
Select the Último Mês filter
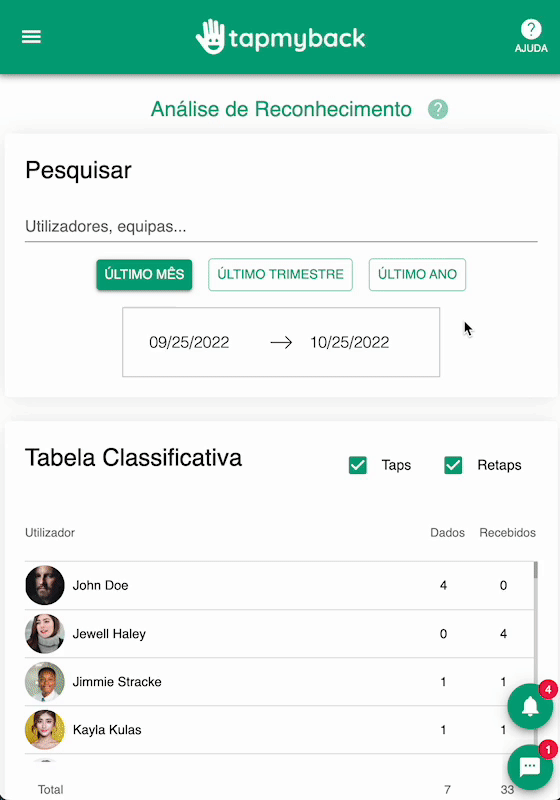pos(144,274)
